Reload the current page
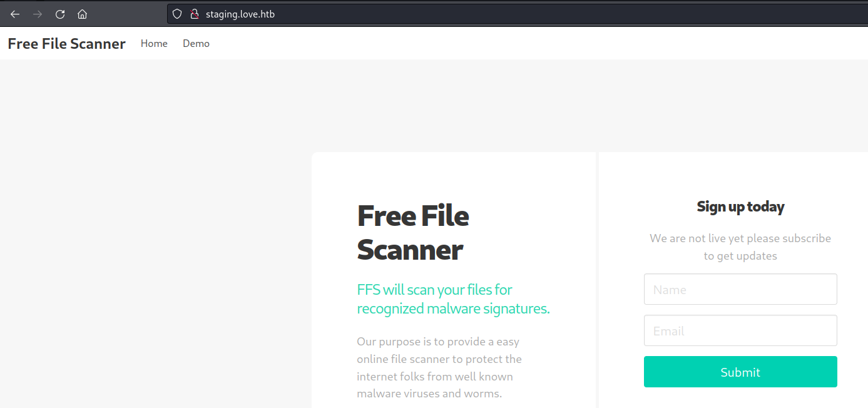868x408 pixels. point(60,14)
